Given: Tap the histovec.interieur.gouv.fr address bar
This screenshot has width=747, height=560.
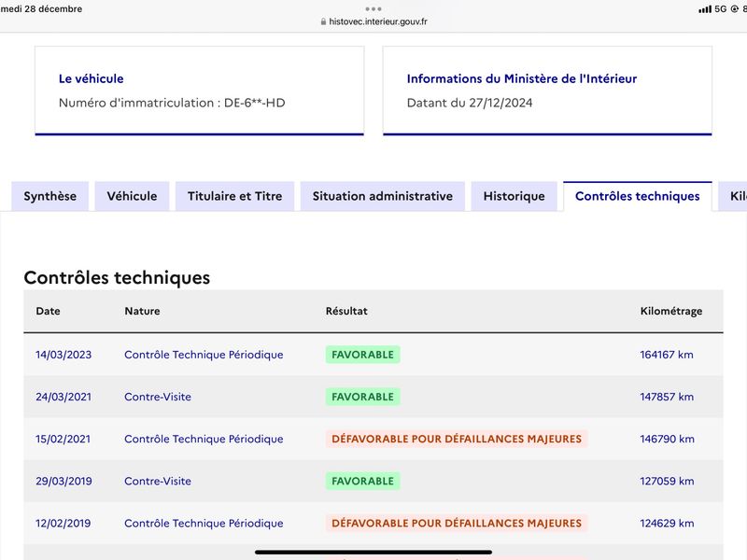Looking at the screenshot, I should coord(374,21).
